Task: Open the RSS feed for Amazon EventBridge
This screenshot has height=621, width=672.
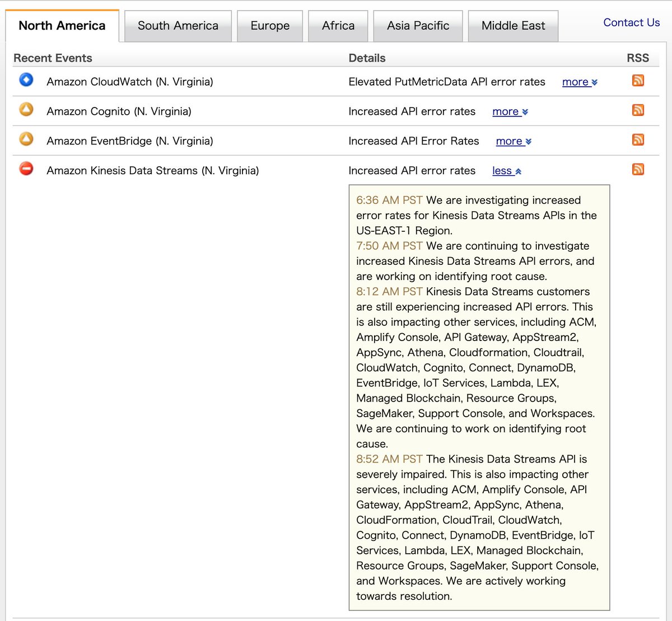Action: [x=638, y=139]
